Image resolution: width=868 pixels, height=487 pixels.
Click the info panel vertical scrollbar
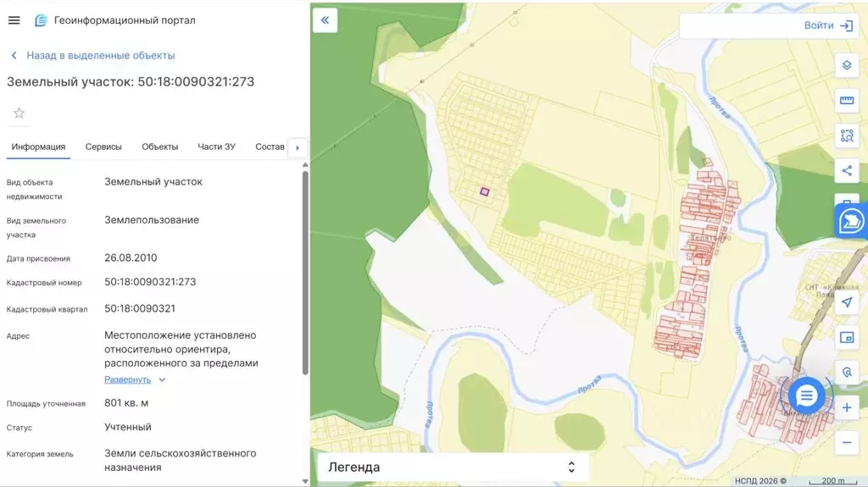click(x=305, y=271)
